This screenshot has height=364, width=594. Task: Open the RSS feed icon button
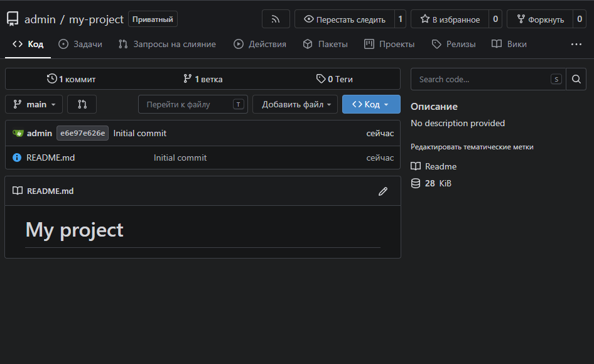point(276,19)
